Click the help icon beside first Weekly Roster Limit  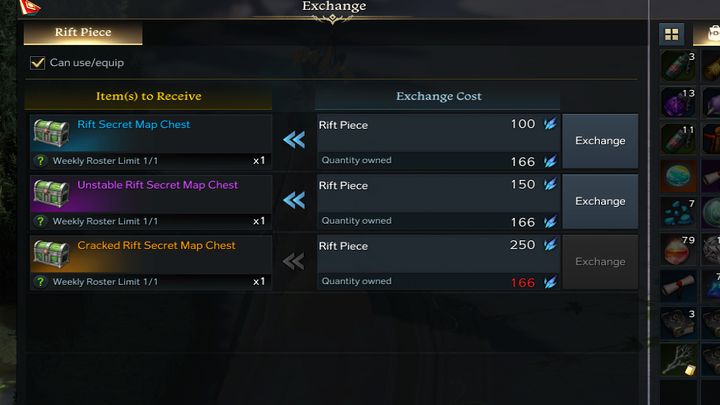click(40, 161)
